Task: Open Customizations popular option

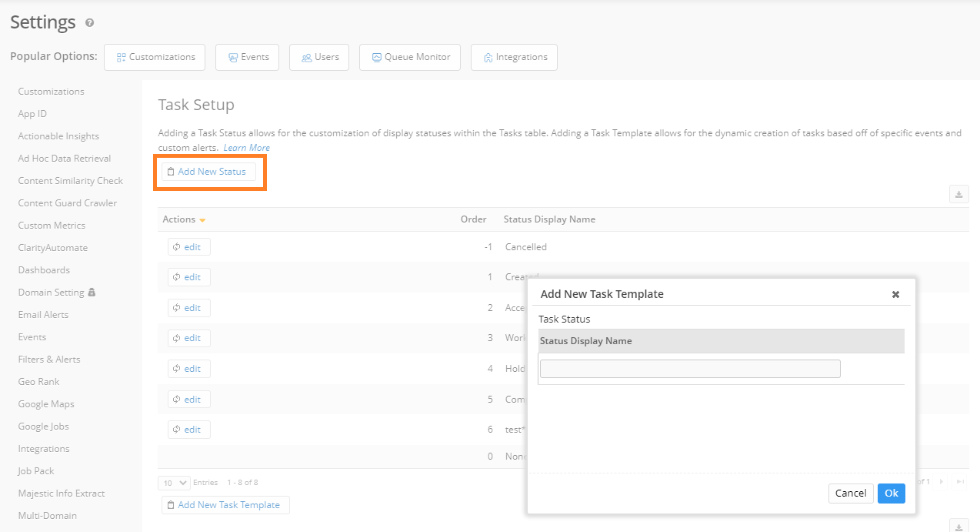Action: pyautogui.click(x=155, y=57)
